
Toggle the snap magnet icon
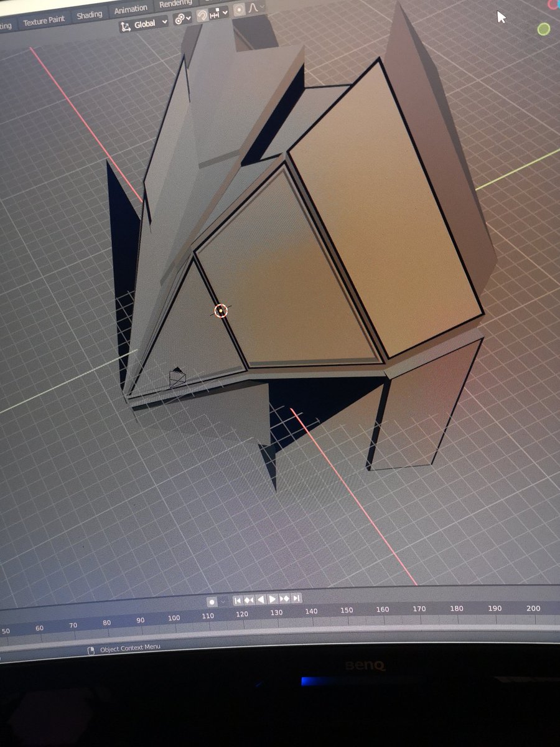202,16
